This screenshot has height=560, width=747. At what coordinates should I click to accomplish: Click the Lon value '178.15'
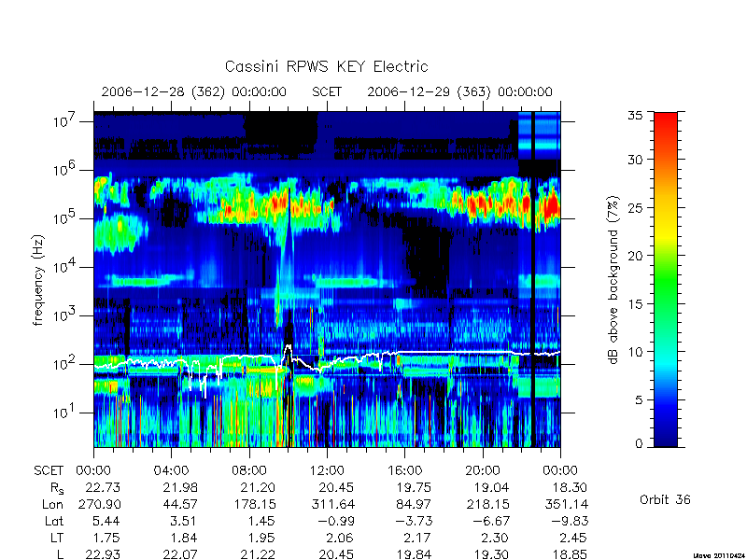tap(253, 504)
